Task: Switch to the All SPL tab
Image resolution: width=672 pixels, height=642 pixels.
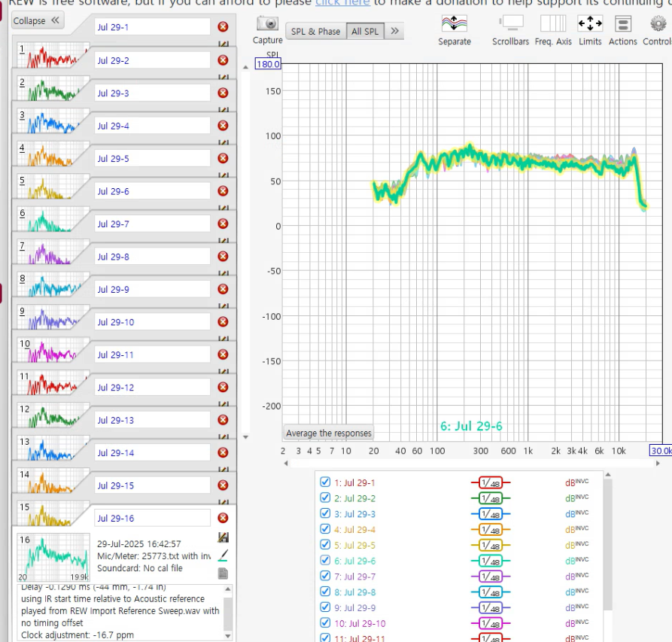Action: pos(365,32)
